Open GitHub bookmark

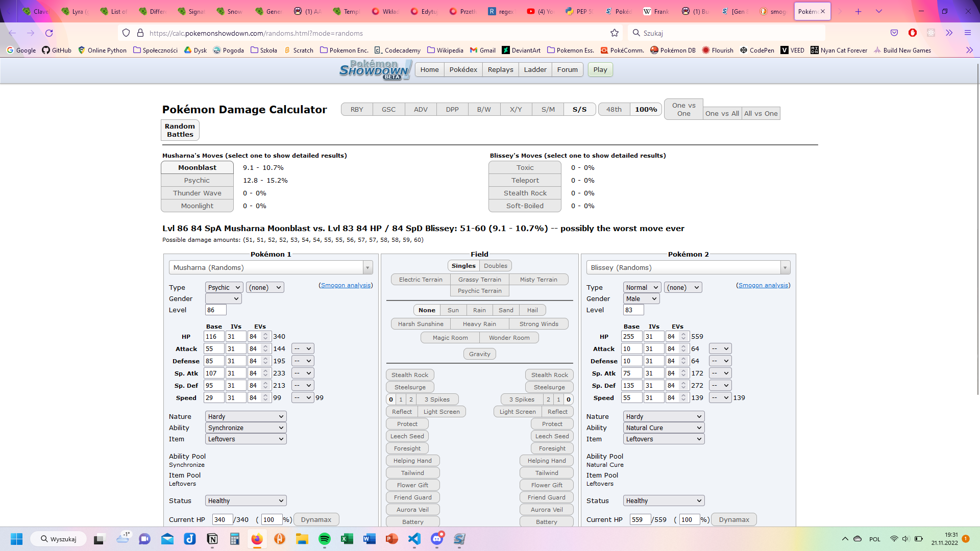coord(57,50)
